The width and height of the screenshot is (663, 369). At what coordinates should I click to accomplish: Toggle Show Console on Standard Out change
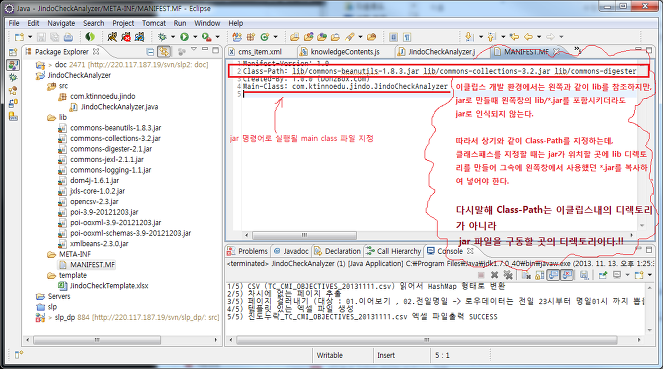pos(553,275)
